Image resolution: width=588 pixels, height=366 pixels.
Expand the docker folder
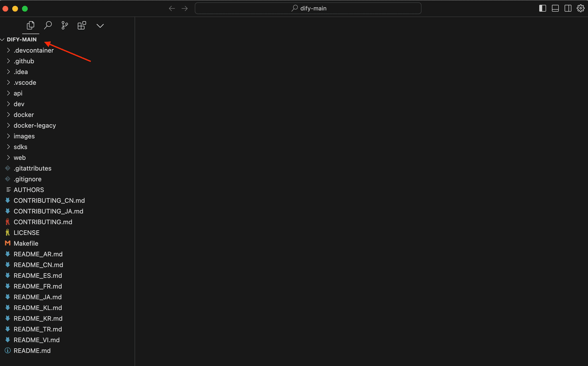[24, 114]
